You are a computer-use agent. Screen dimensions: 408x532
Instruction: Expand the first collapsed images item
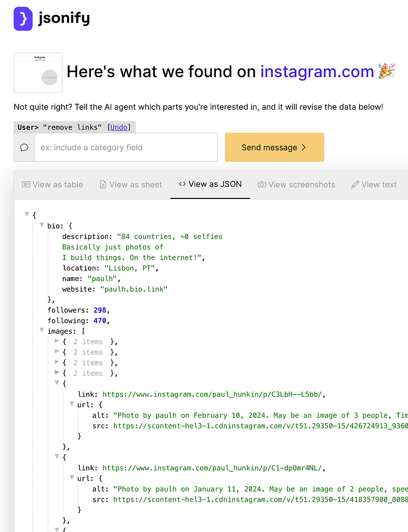coord(57,341)
